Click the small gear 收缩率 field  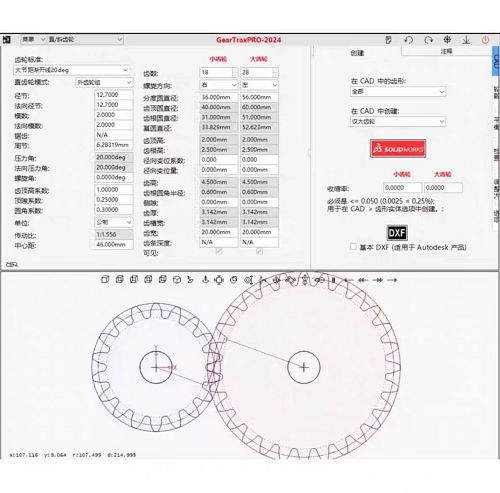pyautogui.click(x=402, y=188)
